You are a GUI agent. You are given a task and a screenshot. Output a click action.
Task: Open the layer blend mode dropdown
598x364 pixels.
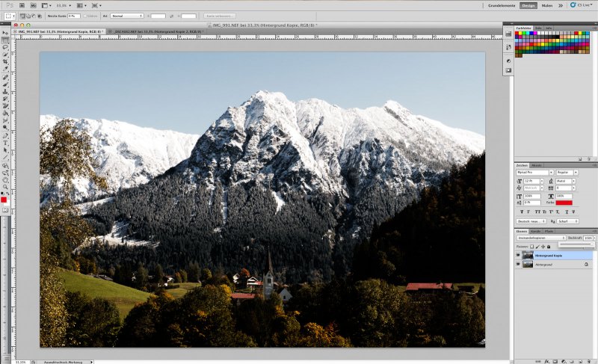click(541, 238)
